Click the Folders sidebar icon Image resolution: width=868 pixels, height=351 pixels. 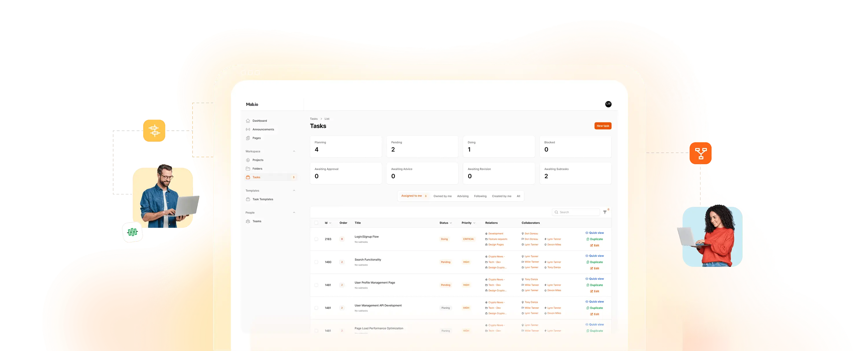[x=248, y=169]
